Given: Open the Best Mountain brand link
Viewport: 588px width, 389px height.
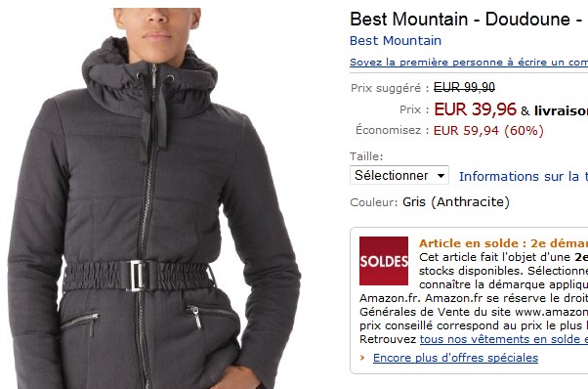Looking at the screenshot, I should tap(396, 40).
